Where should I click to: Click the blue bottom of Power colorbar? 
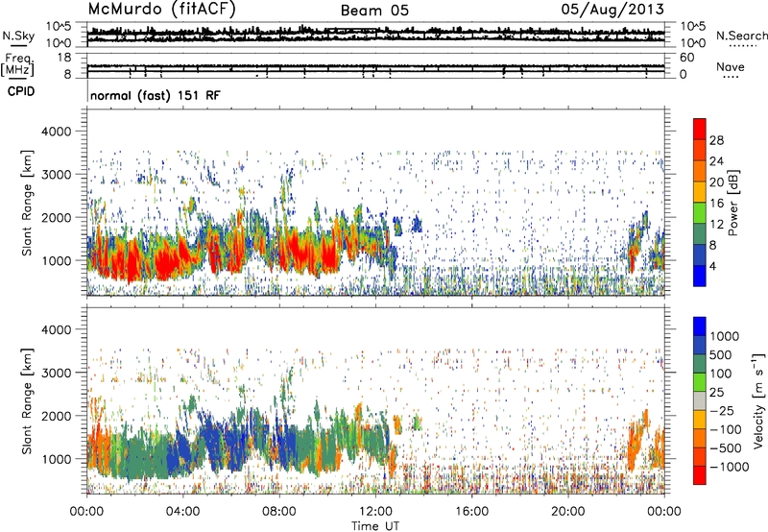700,276
